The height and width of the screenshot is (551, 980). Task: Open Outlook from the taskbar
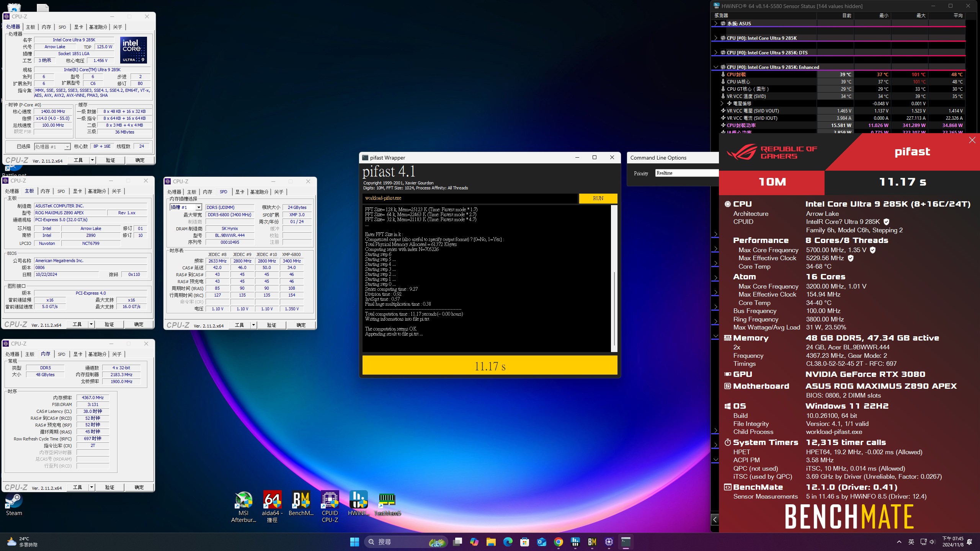pos(542,542)
